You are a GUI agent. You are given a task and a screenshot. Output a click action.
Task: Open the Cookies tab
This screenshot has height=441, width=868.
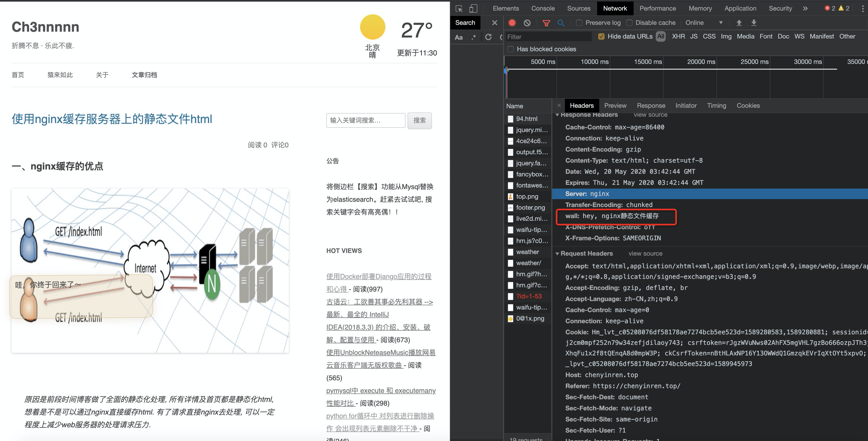tap(748, 106)
